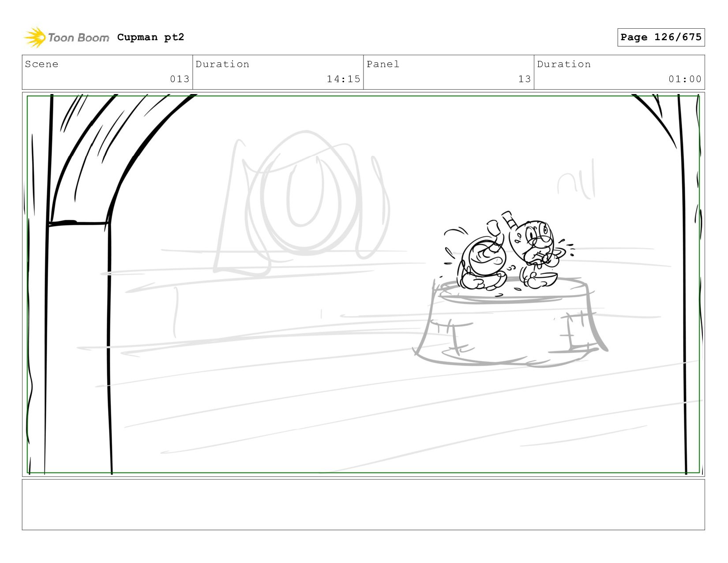Select scene number '013'

pyautogui.click(x=180, y=79)
